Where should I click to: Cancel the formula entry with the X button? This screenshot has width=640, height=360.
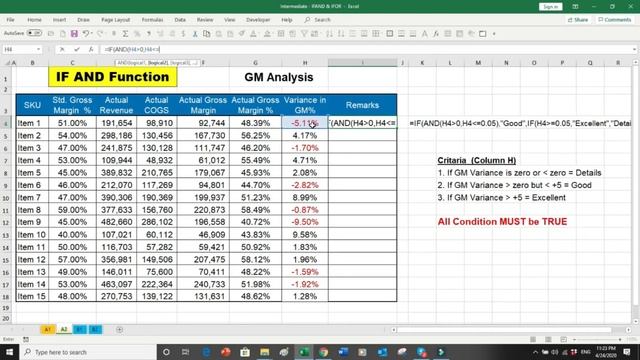tap(62, 49)
